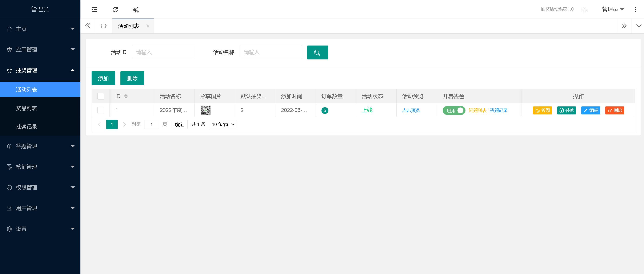Screen dimensions: 644x274
Task: Click the green 添加 button
Action: click(103, 78)
